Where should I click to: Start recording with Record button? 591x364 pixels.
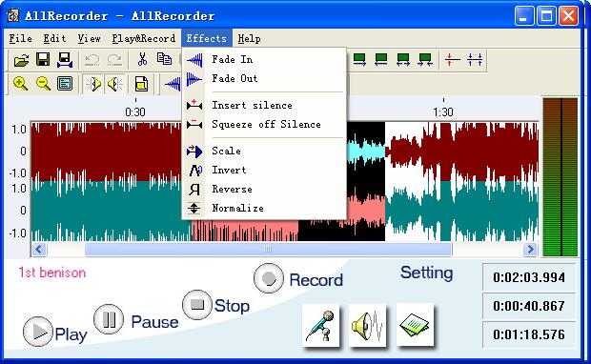(x=269, y=278)
